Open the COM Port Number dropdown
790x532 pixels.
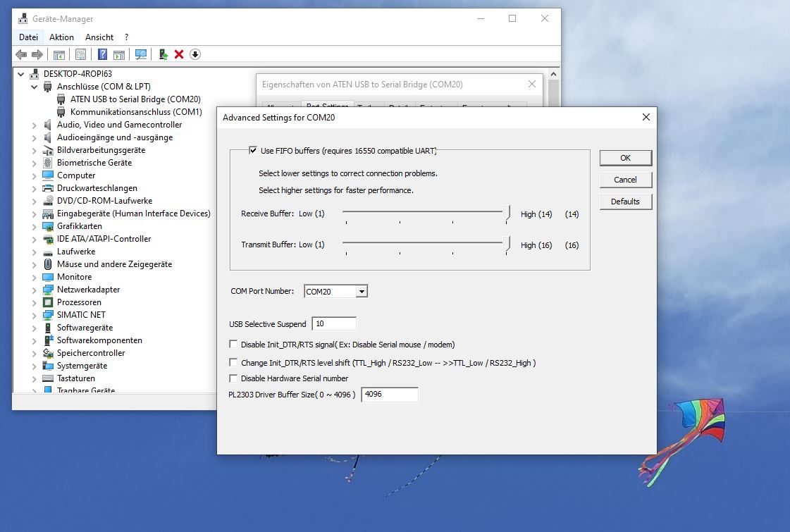(362, 291)
